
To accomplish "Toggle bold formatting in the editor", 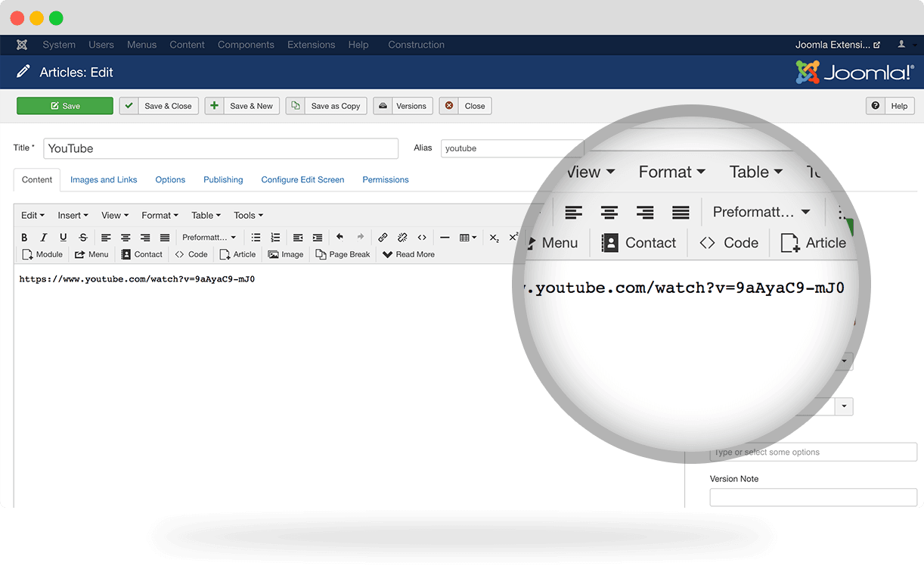I will click(x=24, y=238).
